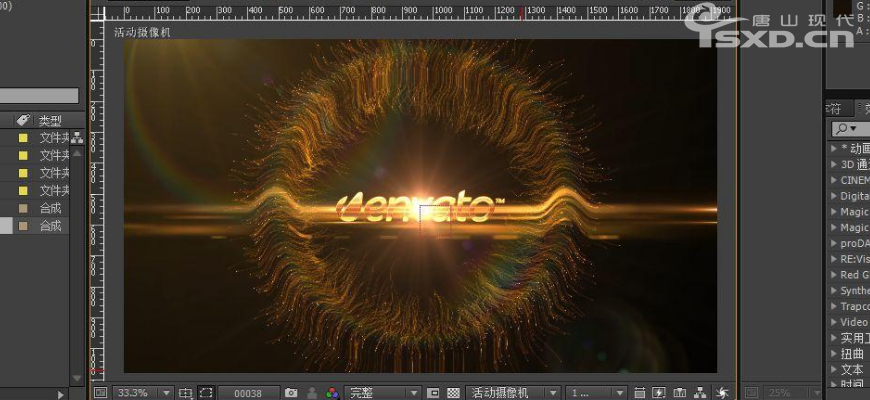Open the '1 ...' view layout dropdown

pos(597,393)
